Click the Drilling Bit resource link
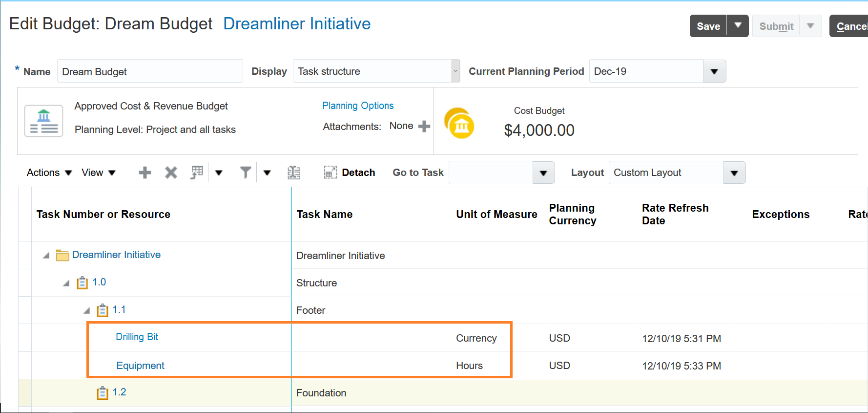Viewport: 868px width, 413px height. pyautogui.click(x=137, y=337)
